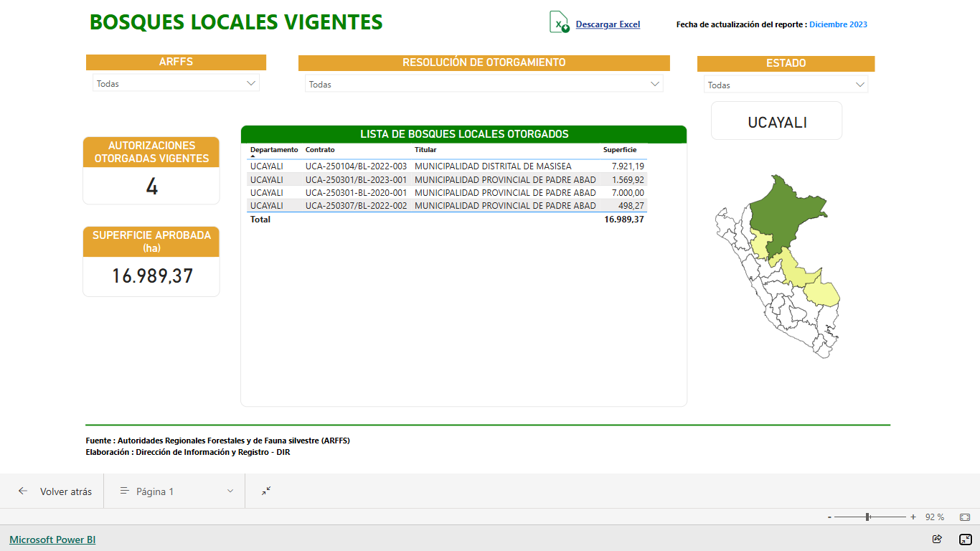Click the zoom out minus icon
Image resolution: width=980 pixels, height=551 pixels.
click(x=829, y=517)
